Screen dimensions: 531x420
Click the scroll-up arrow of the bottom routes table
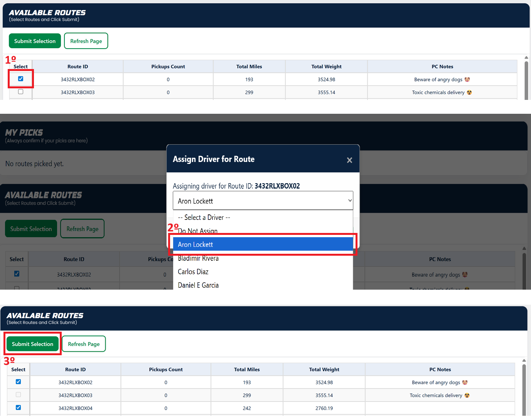pyautogui.click(x=524, y=361)
